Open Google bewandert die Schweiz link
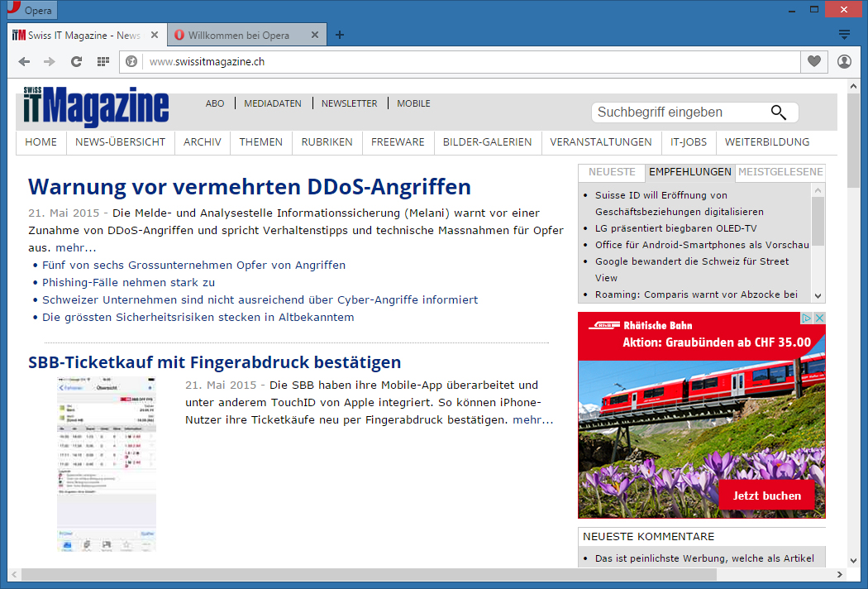The width and height of the screenshot is (868, 589). 692,270
